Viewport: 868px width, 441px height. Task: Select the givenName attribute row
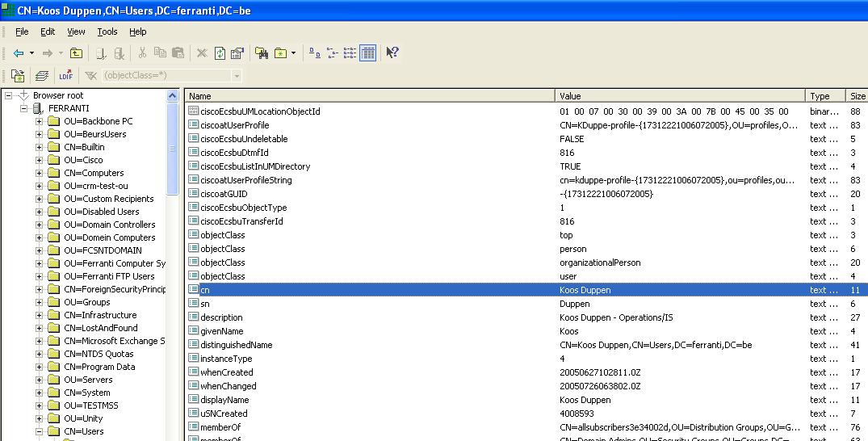(526, 331)
